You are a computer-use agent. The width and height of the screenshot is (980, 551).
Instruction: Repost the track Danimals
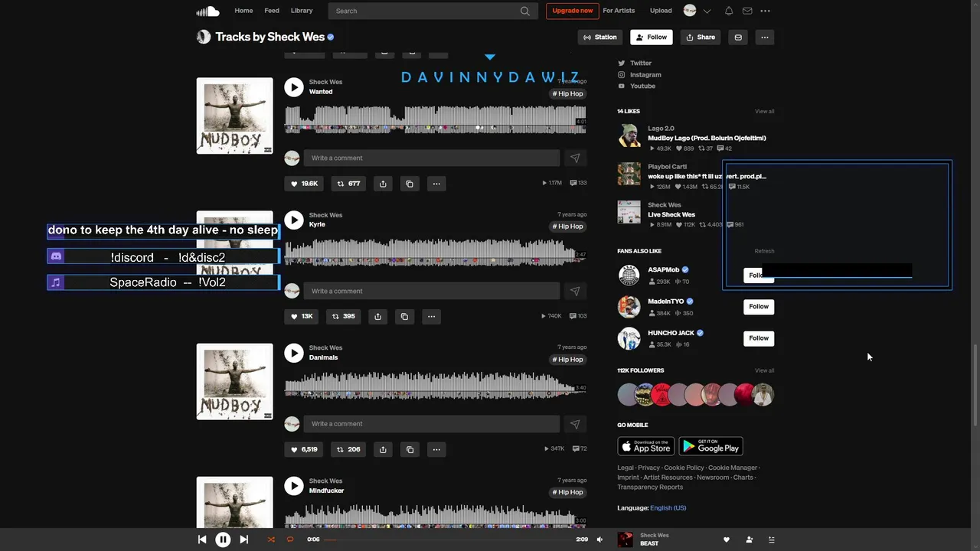click(348, 449)
